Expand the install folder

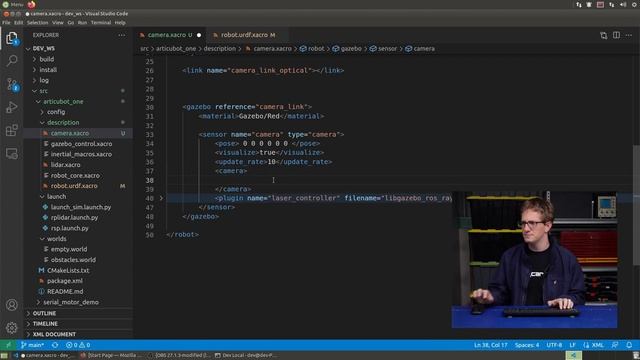pyautogui.click(x=48, y=70)
